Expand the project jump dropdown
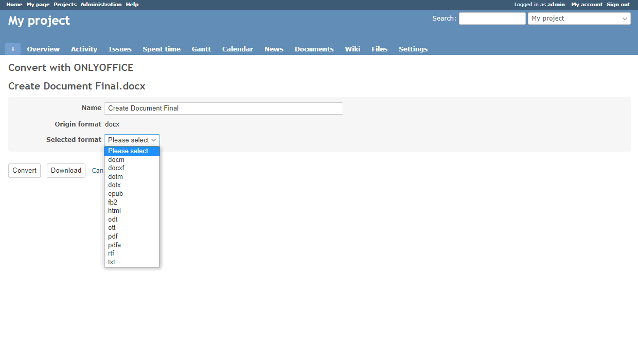The image size is (638, 364). [x=579, y=19]
